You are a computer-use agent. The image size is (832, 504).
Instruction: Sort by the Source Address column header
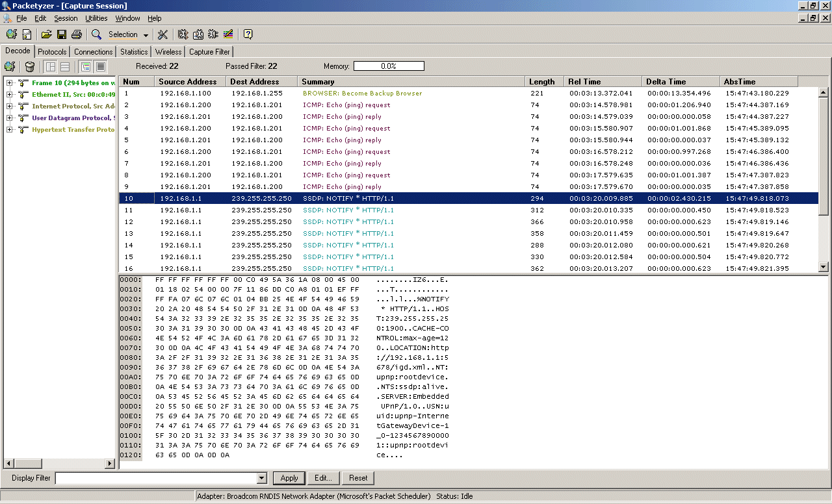(x=190, y=81)
